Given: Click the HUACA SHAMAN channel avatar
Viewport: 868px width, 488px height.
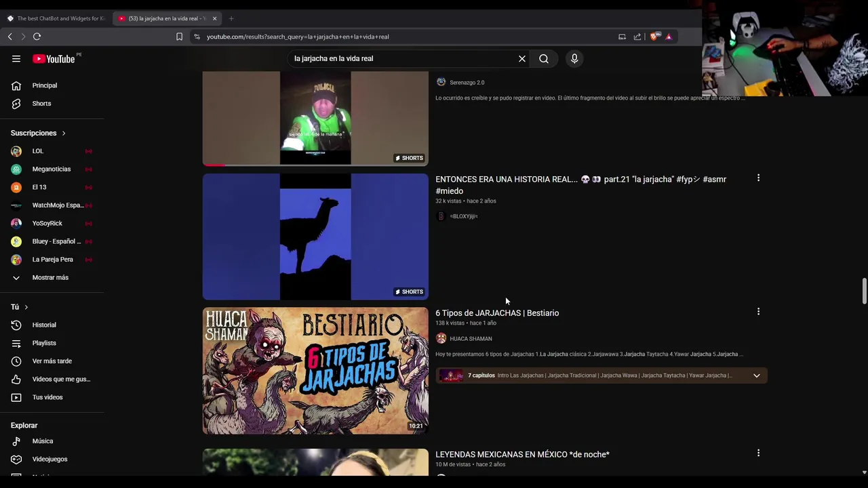Looking at the screenshot, I should click(441, 338).
